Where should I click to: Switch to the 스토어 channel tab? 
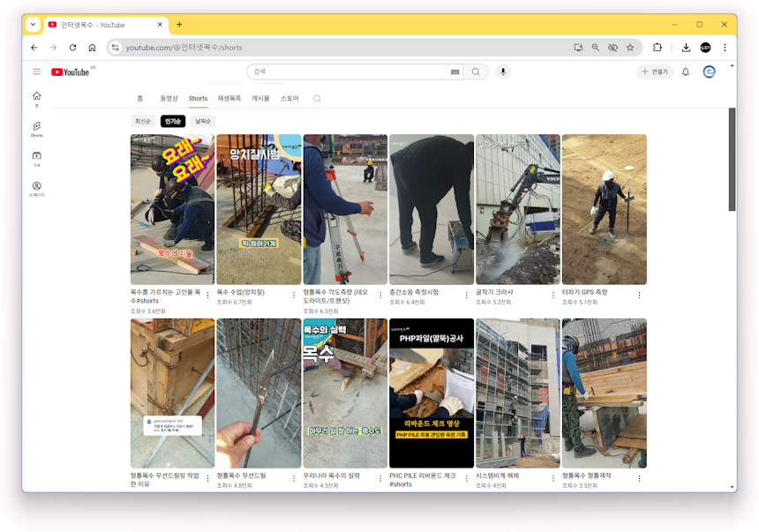tap(289, 98)
